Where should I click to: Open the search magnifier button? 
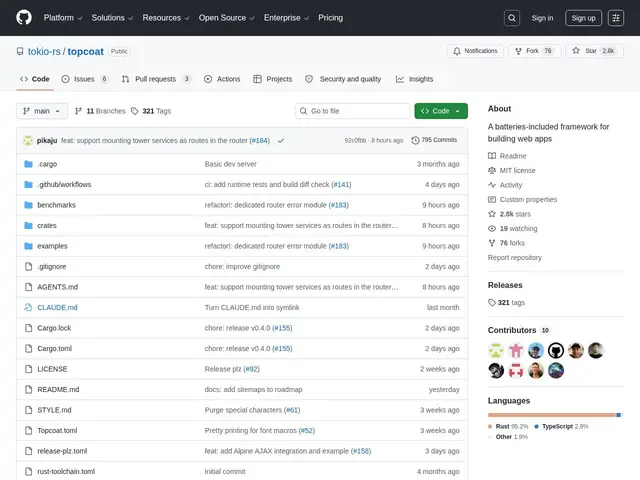pyautogui.click(x=512, y=18)
